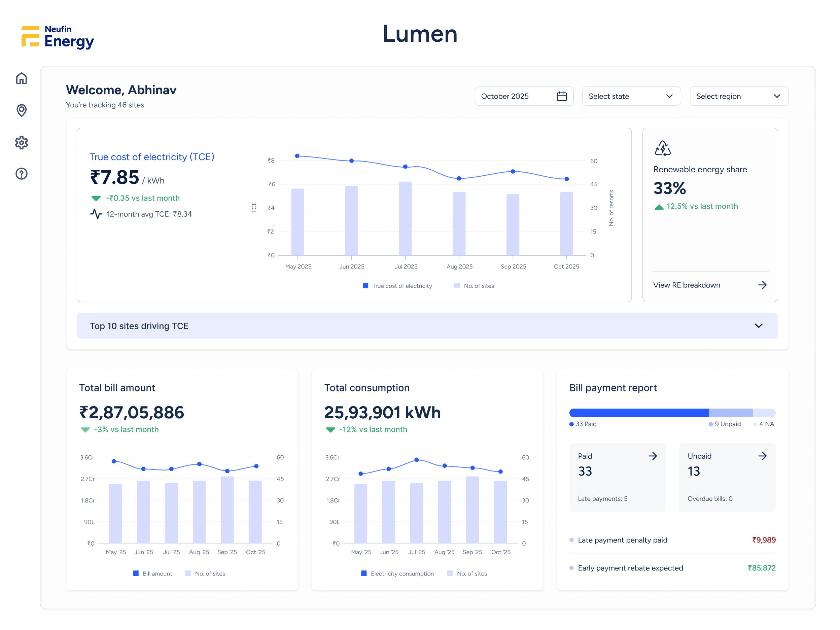Screen dimensions: 840x630
Task: Toggle Bill amount legend series
Action: click(152, 573)
